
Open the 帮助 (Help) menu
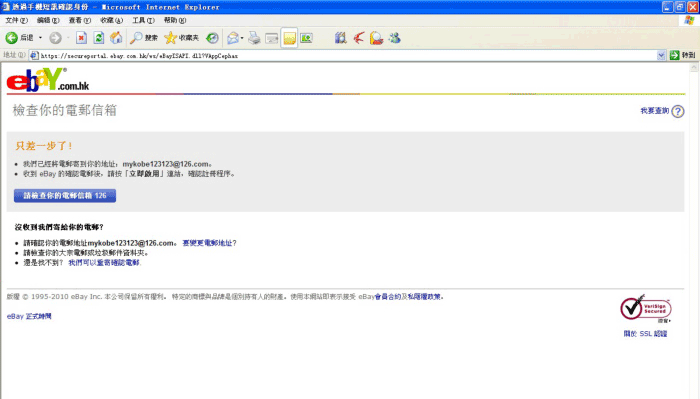point(175,20)
